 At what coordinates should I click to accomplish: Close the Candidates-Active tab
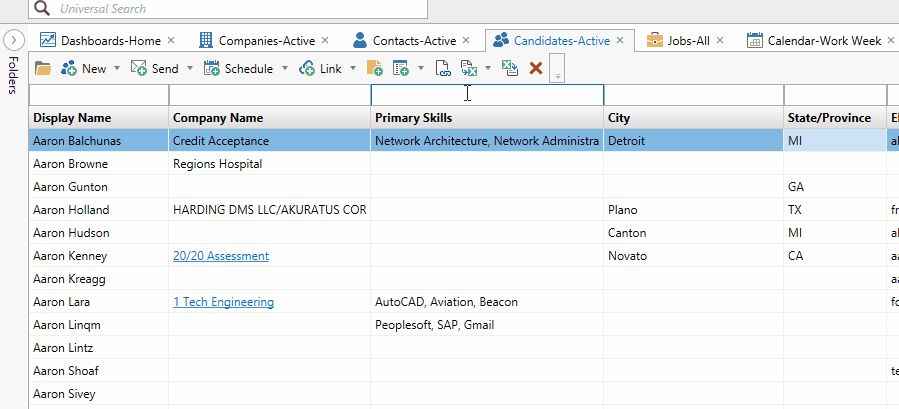coord(620,40)
